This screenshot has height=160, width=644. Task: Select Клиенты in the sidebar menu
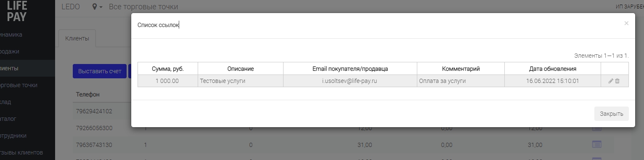(x=9, y=68)
